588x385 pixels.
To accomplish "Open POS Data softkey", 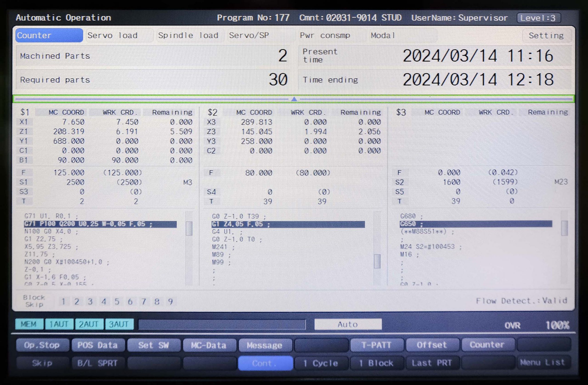I will coord(98,345).
